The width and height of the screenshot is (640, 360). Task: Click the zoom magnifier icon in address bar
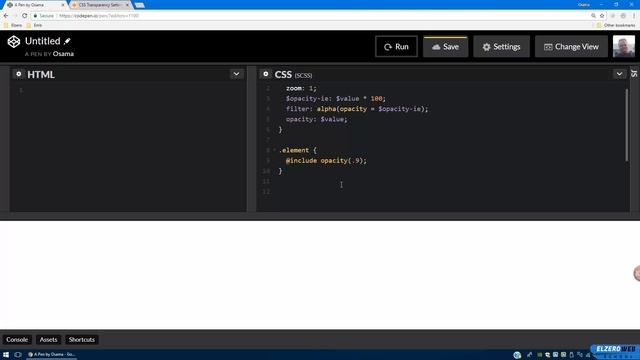(593, 16)
